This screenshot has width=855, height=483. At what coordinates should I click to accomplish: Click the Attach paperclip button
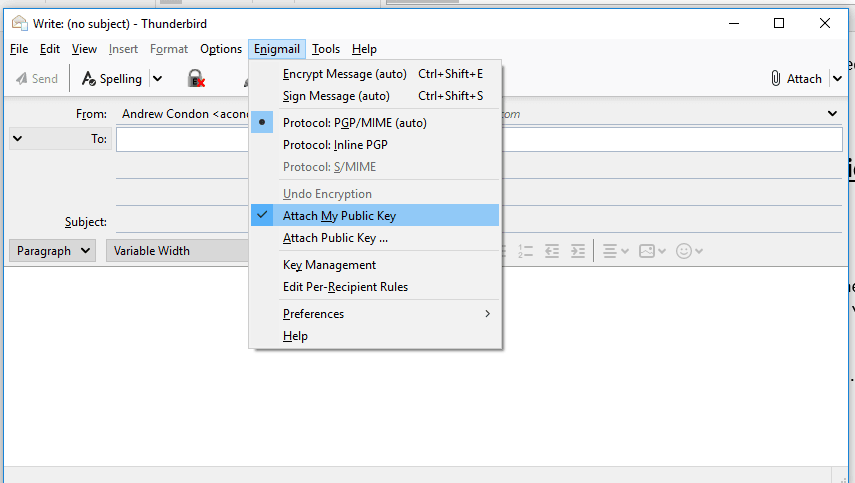point(797,79)
